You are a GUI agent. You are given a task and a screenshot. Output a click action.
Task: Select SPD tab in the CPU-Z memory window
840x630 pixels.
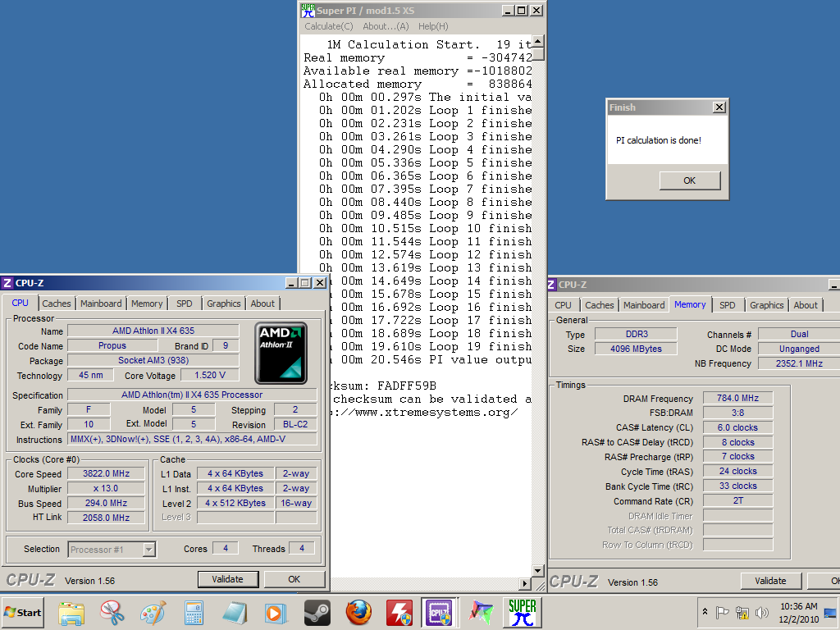point(727,305)
